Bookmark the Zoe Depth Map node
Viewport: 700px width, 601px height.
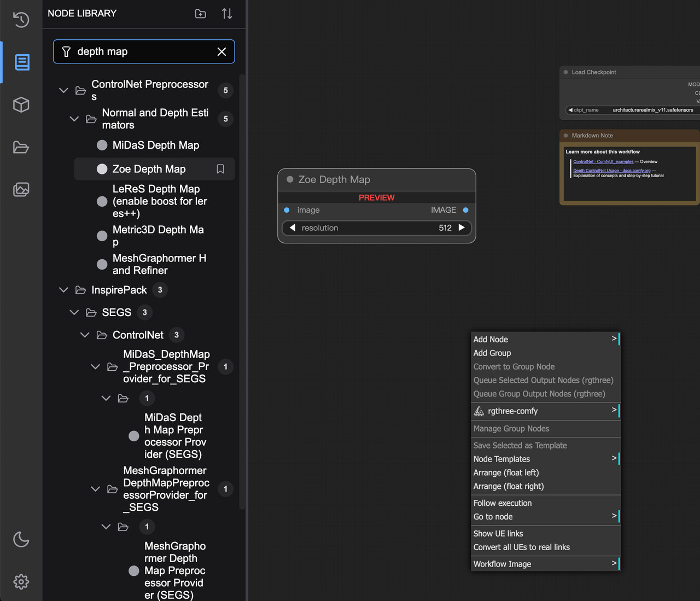coord(220,169)
